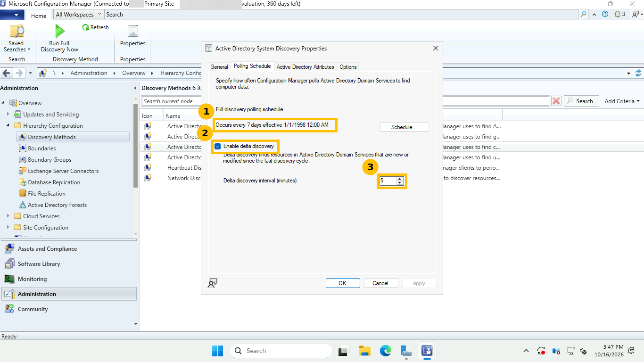Open the Monitoring workspace

point(69,279)
